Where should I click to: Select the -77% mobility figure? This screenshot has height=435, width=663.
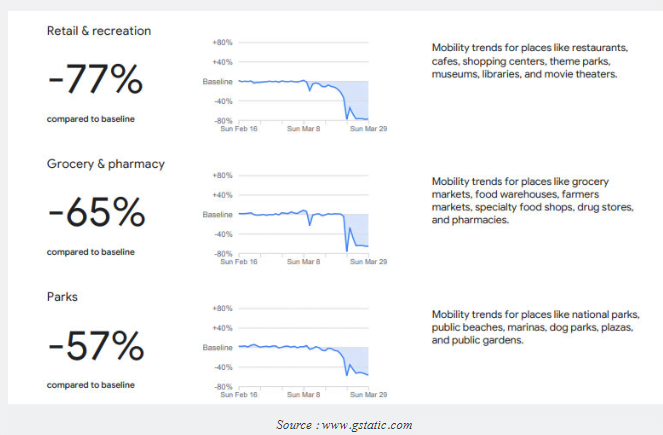[x=97, y=81]
